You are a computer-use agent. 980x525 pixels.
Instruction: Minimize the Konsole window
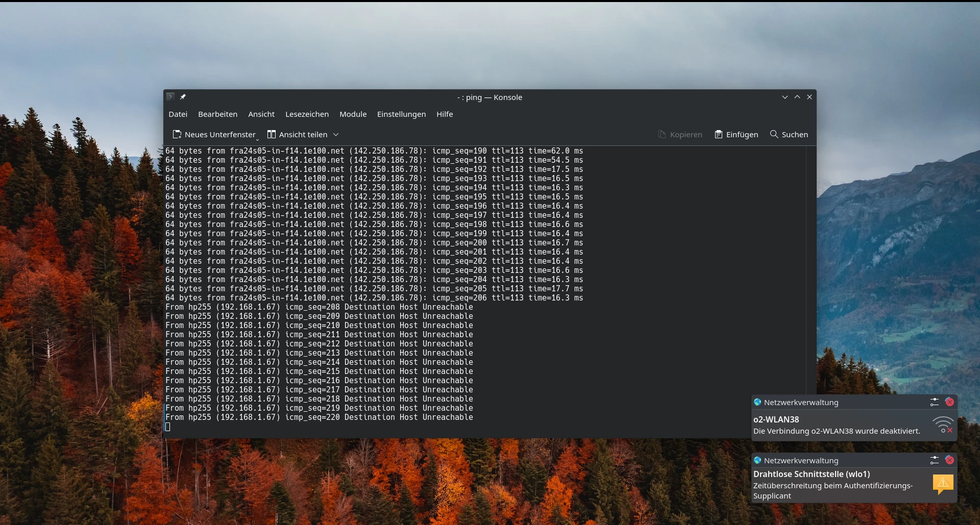pyautogui.click(x=785, y=97)
